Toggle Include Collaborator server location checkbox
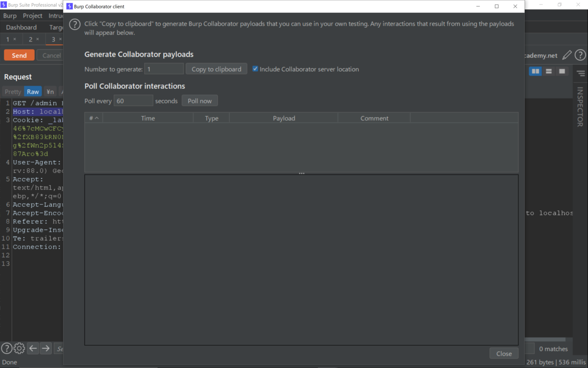The image size is (588, 368). point(255,69)
